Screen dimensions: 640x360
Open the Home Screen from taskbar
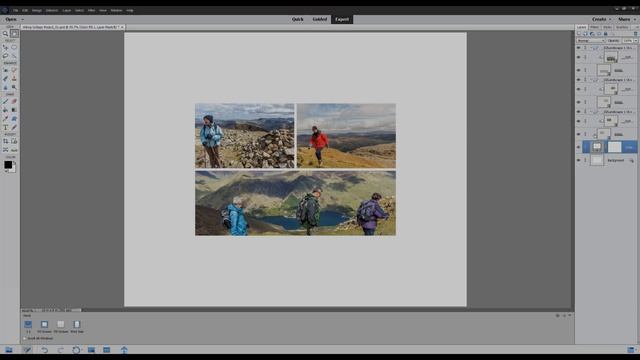click(x=124, y=350)
